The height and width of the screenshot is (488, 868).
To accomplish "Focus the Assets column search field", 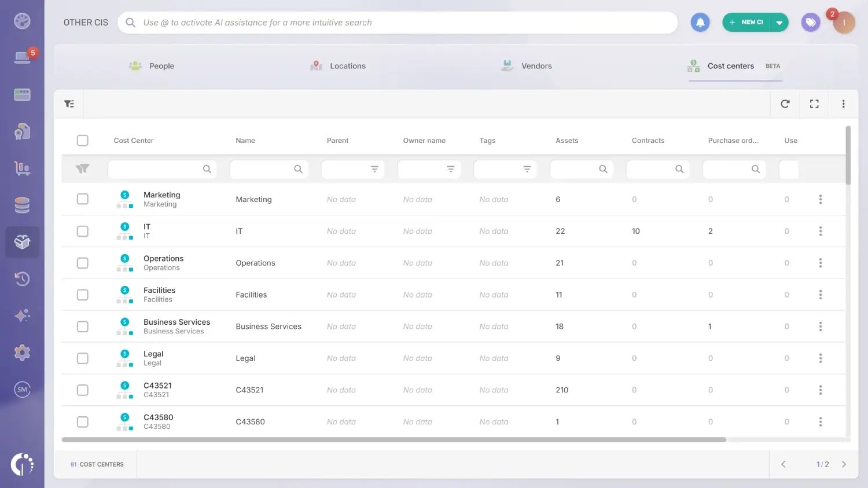I will pyautogui.click(x=582, y=169).
